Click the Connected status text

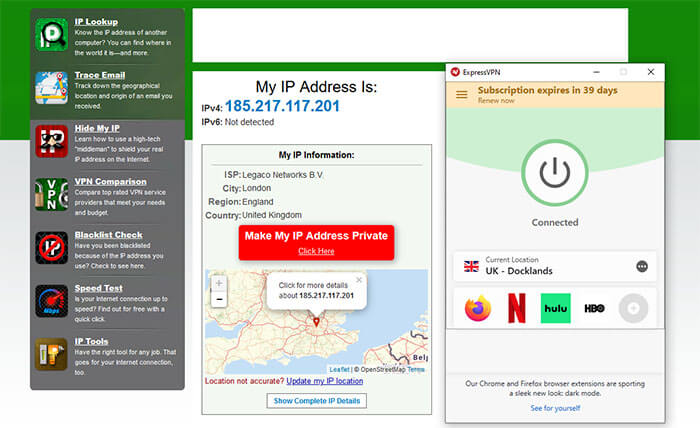[555, 222]
